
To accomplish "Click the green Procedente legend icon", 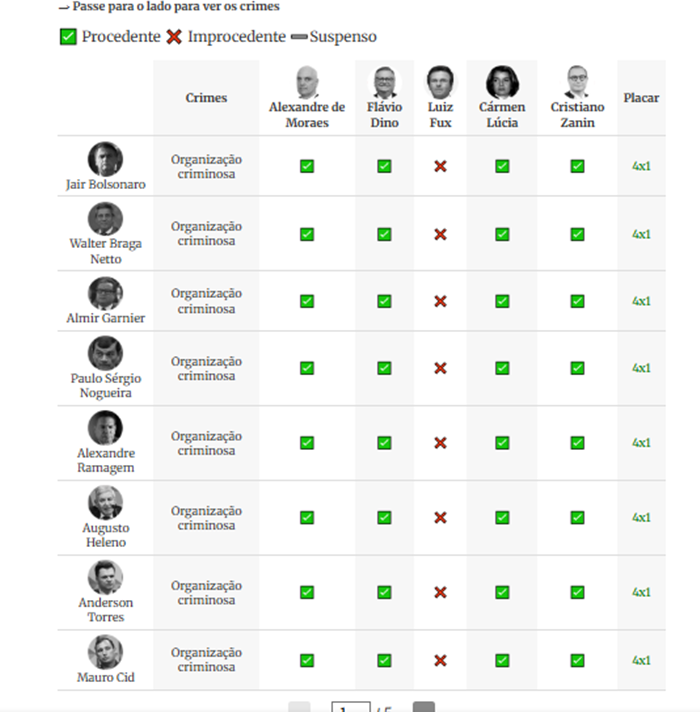I will pyautogui.click(x=68, y=36).
